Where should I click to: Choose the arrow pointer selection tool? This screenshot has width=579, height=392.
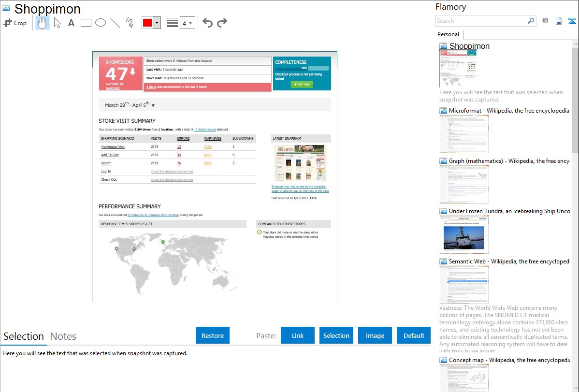point(57,23)
